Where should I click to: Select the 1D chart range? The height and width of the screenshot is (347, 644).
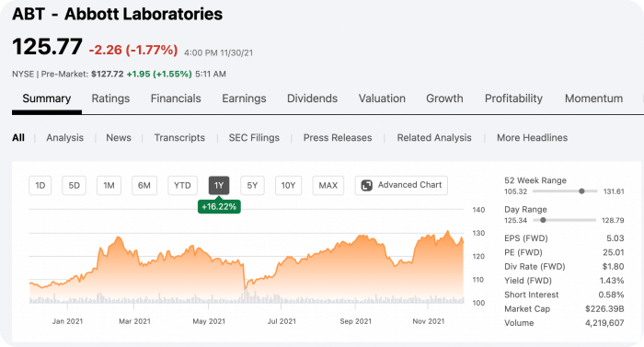click(40, 185)
